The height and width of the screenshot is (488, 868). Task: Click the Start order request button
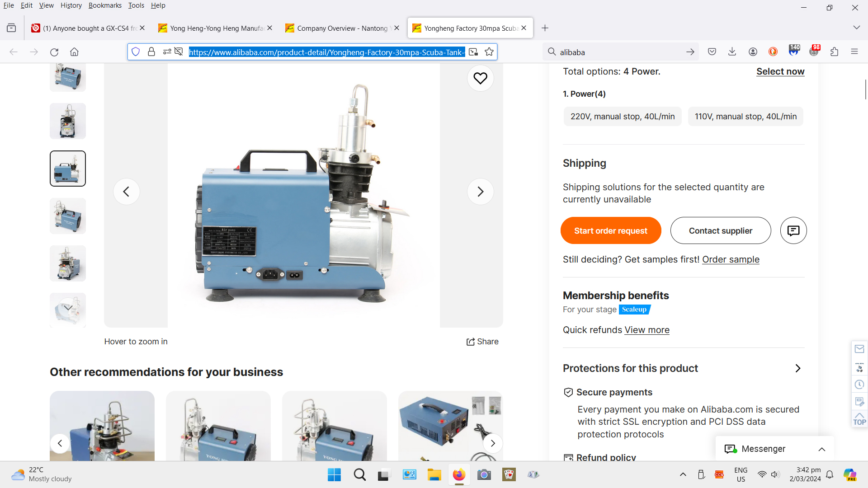click(611, 230)
